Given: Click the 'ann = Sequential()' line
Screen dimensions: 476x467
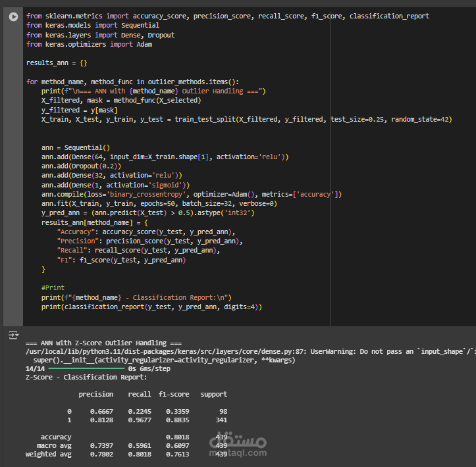Looking at the screenshot, I should 76,148.
